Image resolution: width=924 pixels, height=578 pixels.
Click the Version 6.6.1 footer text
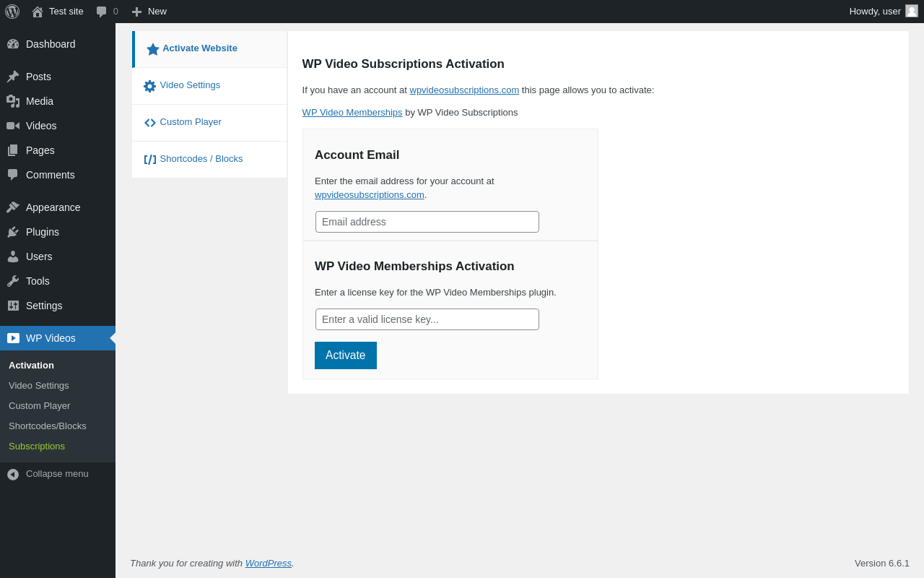(x=882, y=564)
